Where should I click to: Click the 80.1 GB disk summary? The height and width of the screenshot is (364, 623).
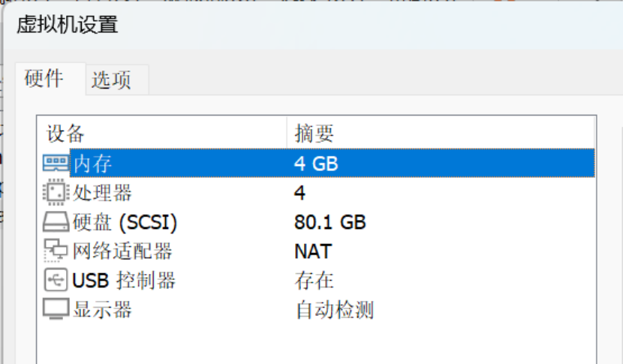(330, 222)
